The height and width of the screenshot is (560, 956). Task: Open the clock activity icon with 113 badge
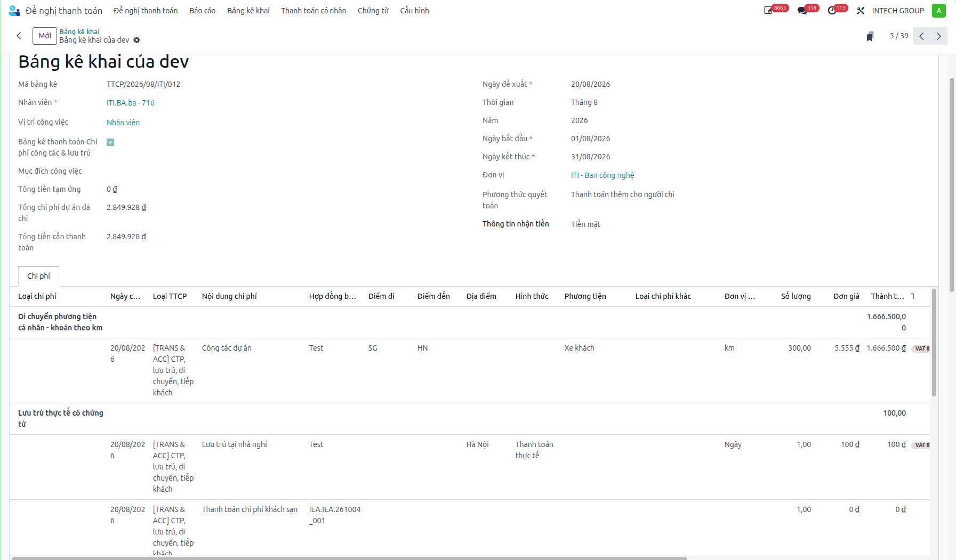(x=832, y=11)
